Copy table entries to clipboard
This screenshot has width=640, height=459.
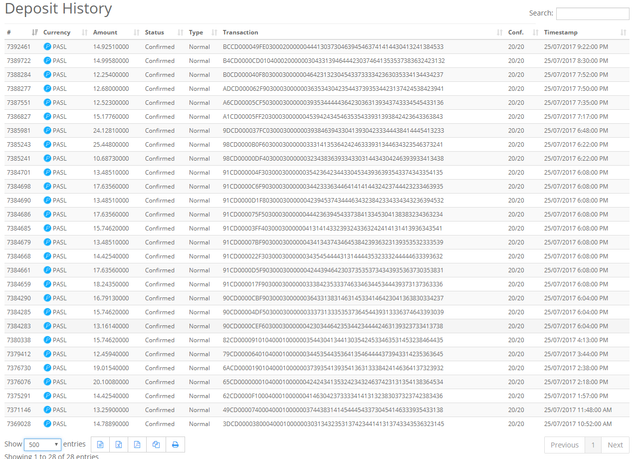(x=156, y=445)
